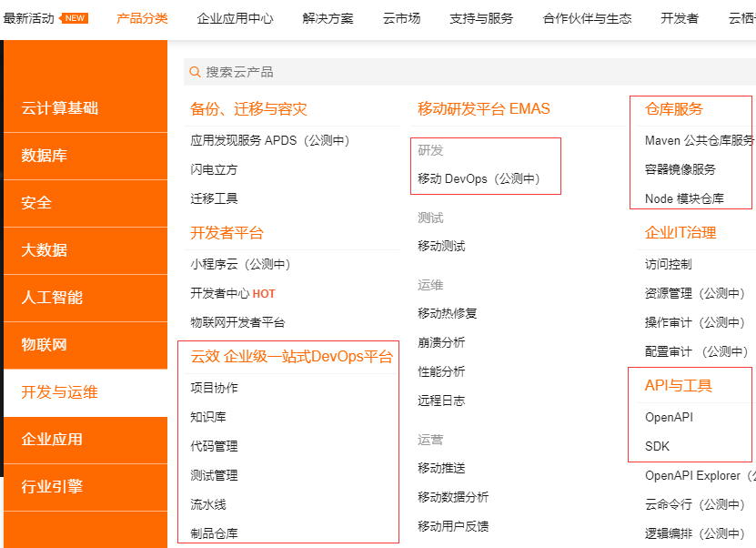This screenshot has height=548, width=756.
Task: Open the 企业IT治理 heading link
Action: point(680,233)
